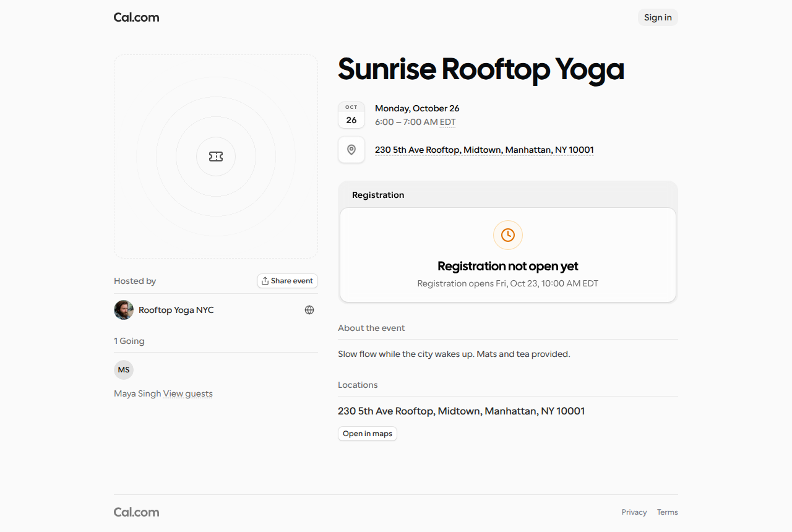Viewport: 792px width, 532px height.
Task: Click the Locations heading
Action: (358, 385)
